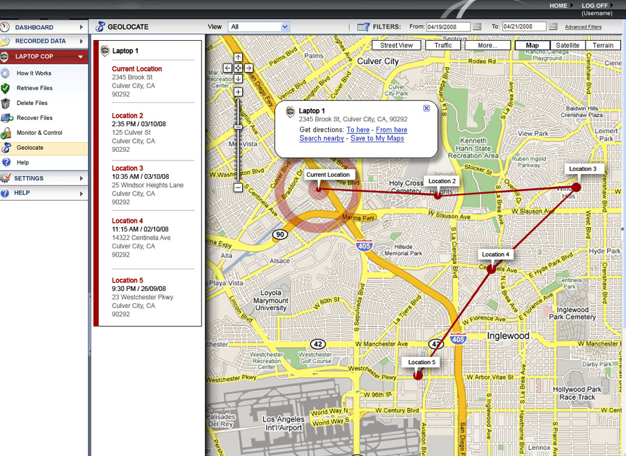The width and height of the screenshot is (626, 456).
Task: Click the 'From here' directions link
Action: [391, 129]
